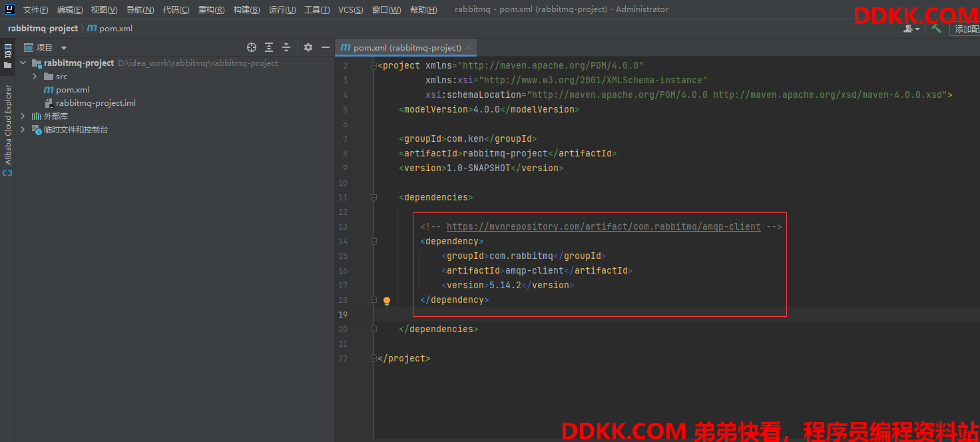Click pom.xml in the navigation breadcrumb
Screen dimensions: 980x442
click(110, 29)
